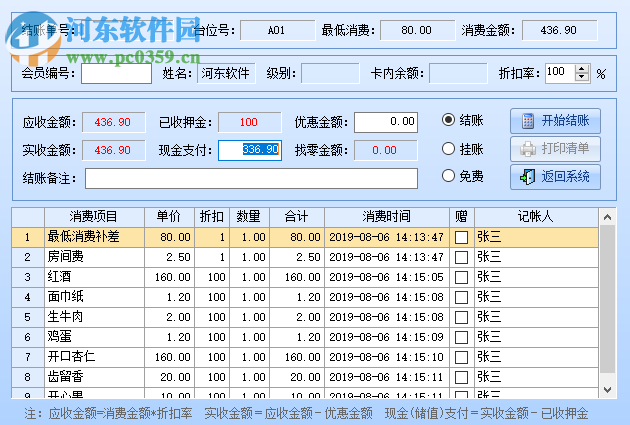This screenshot has height=425, width=630.
Task: Select the 面巾纸 item cell
Action: click(94, 297)
